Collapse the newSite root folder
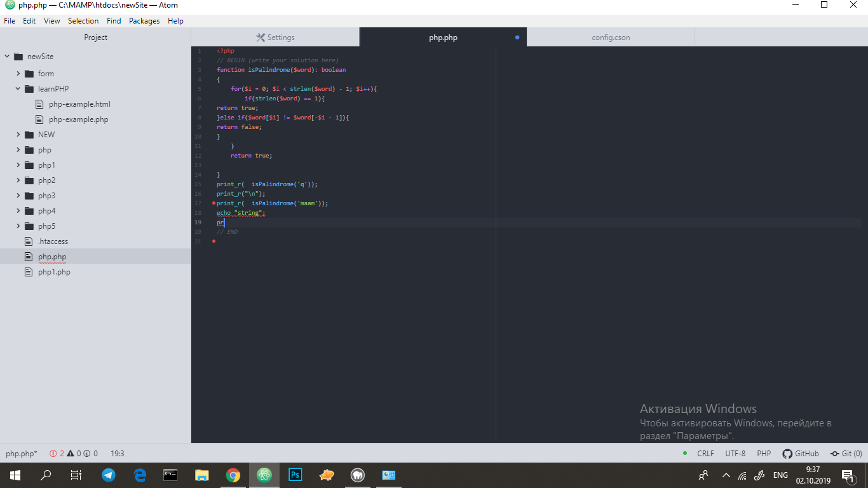Screen dimensions: 868x488 tap(7, 57)
